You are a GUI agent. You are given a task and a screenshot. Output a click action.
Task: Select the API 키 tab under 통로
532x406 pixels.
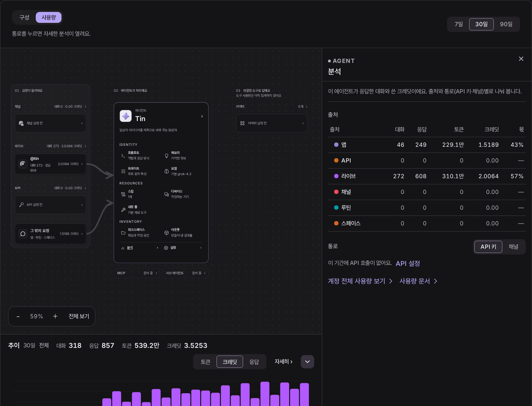click(x=488, y=247)
